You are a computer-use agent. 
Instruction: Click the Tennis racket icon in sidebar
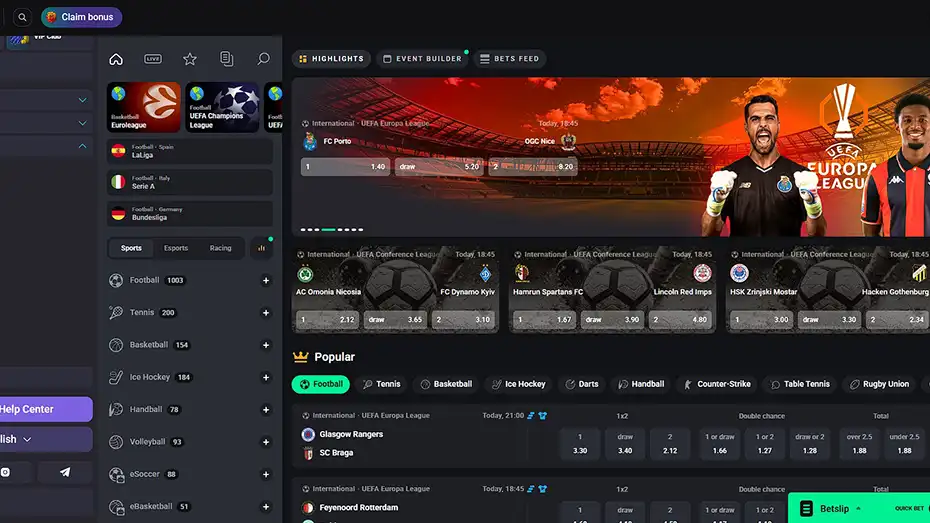coord(116,312)
